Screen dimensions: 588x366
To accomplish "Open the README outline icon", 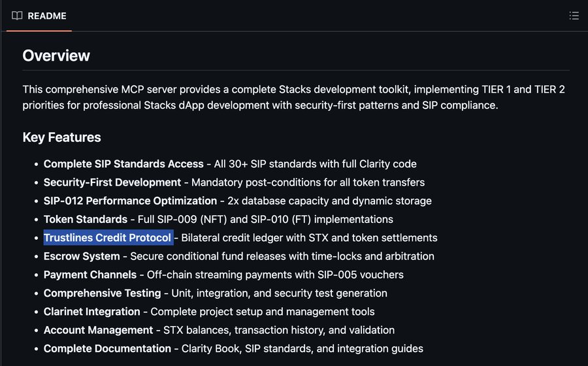I will coord(574,16).
